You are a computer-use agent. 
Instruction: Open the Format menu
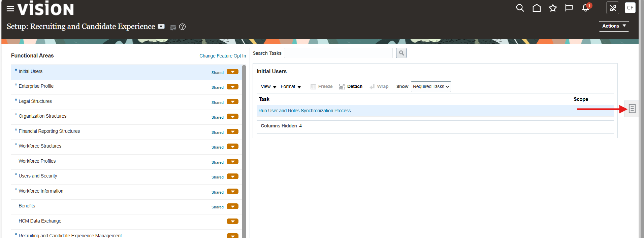point(291,87)
